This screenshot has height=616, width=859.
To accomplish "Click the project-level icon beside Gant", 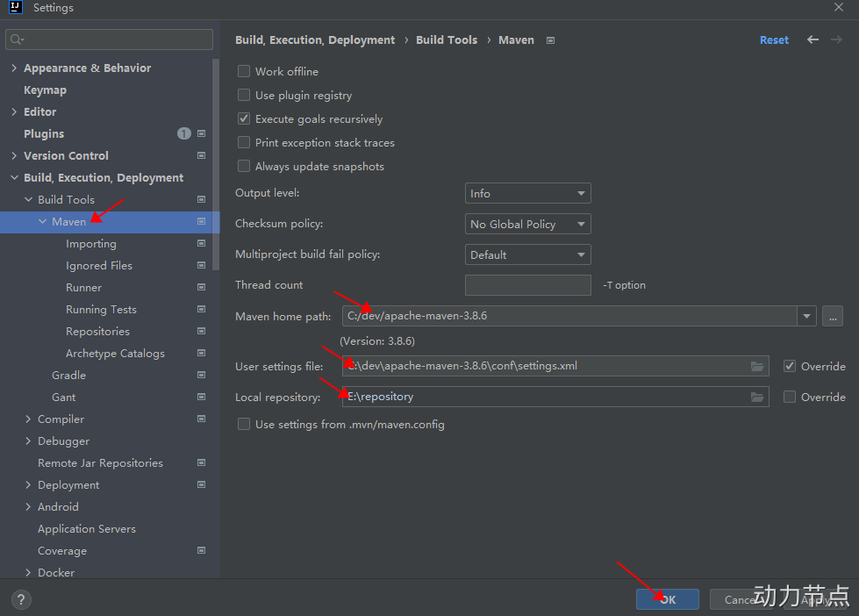I will point(201,397).
